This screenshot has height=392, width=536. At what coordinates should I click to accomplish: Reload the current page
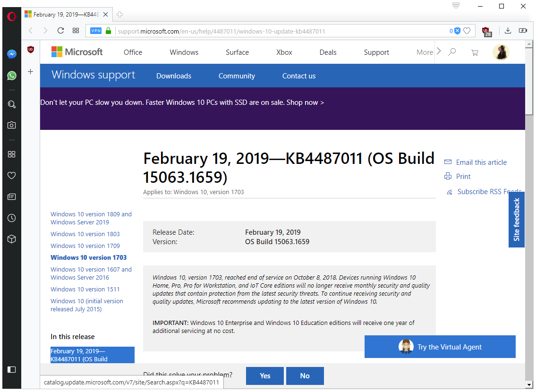click(60, 30)
